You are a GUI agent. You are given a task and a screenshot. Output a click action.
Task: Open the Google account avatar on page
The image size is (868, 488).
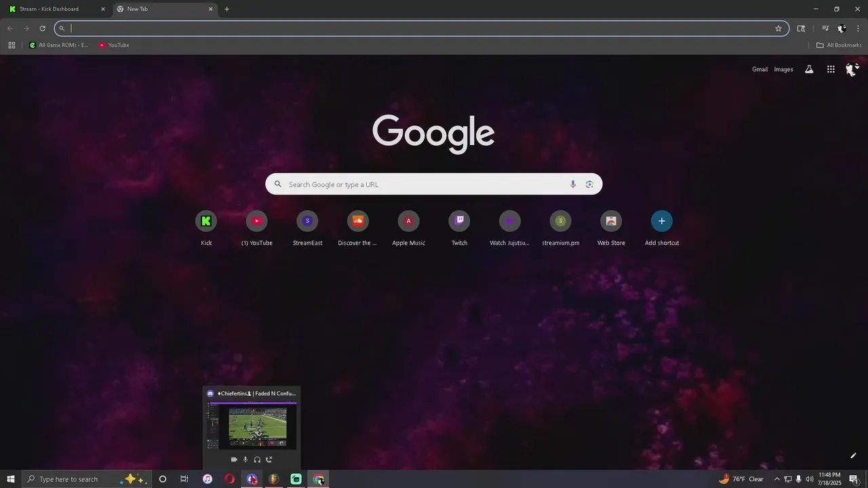[852, 69]
